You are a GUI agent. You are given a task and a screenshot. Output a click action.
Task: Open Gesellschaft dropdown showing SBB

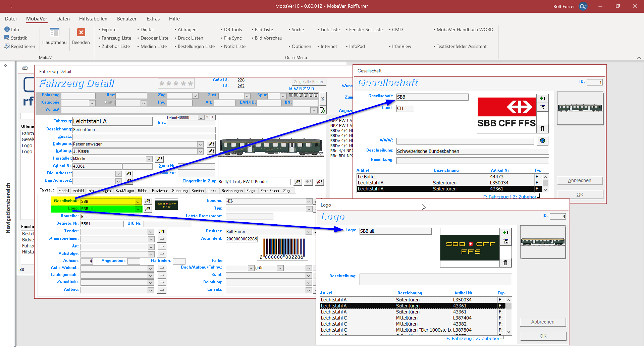click(x=138, y=201)
